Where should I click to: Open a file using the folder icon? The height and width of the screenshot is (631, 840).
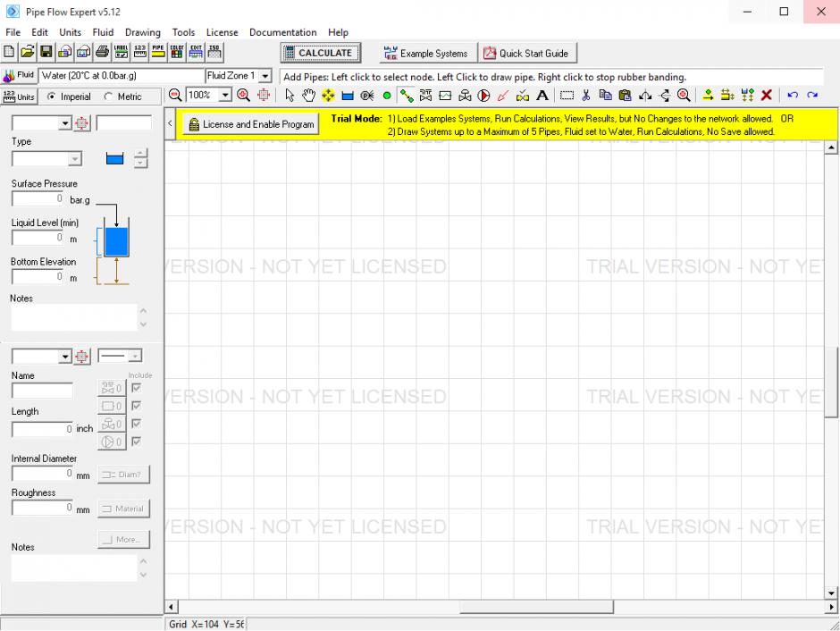28,52
